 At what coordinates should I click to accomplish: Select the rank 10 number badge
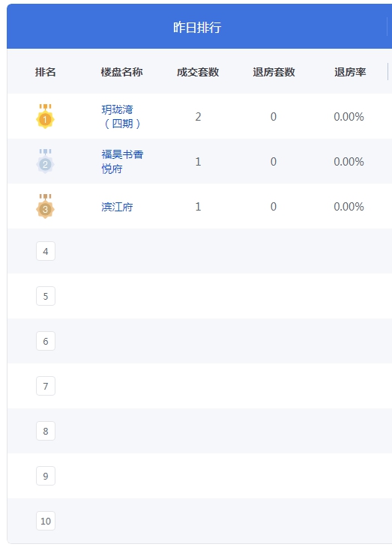(x=46, y=521)
